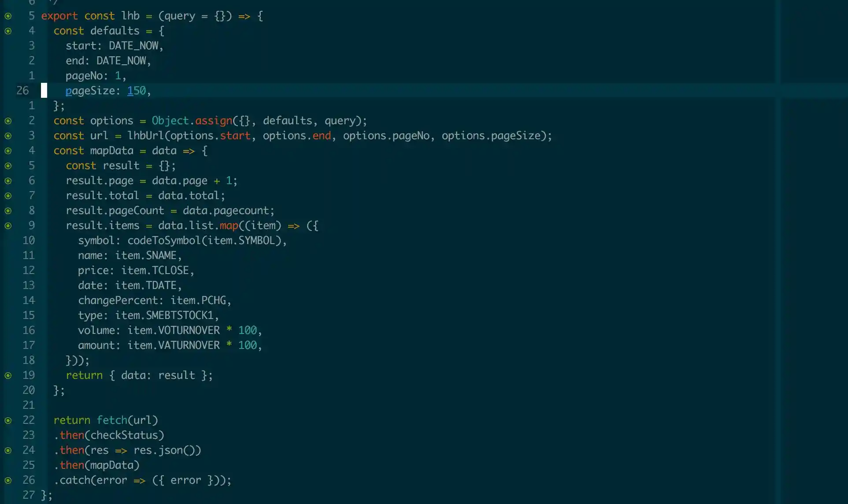Click the 'return' keyword before '{ data: result }'
The height and width of the screenshot is (504, 848).
(84, 375)
